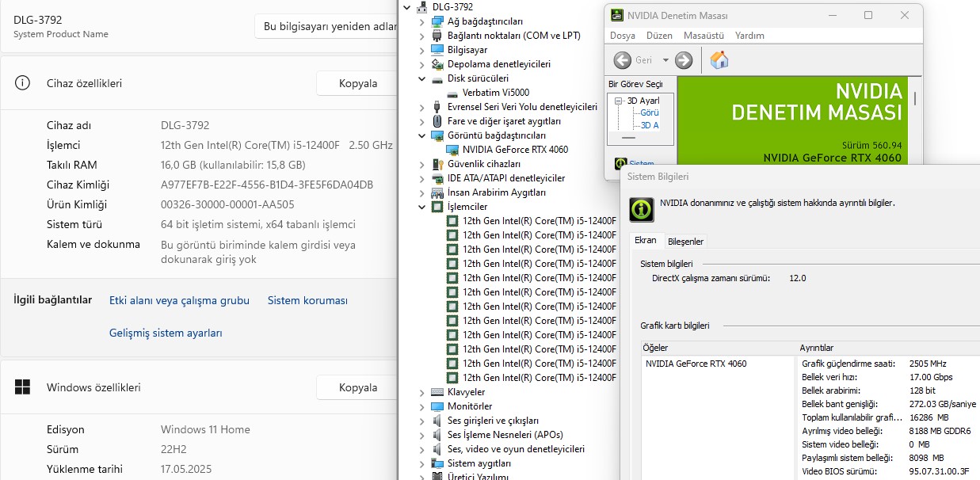This screenshot has height=480, width=980.
Task: Click the Evrensel Seri Veri Yolu USB icon
Action: tap(437, 107)
